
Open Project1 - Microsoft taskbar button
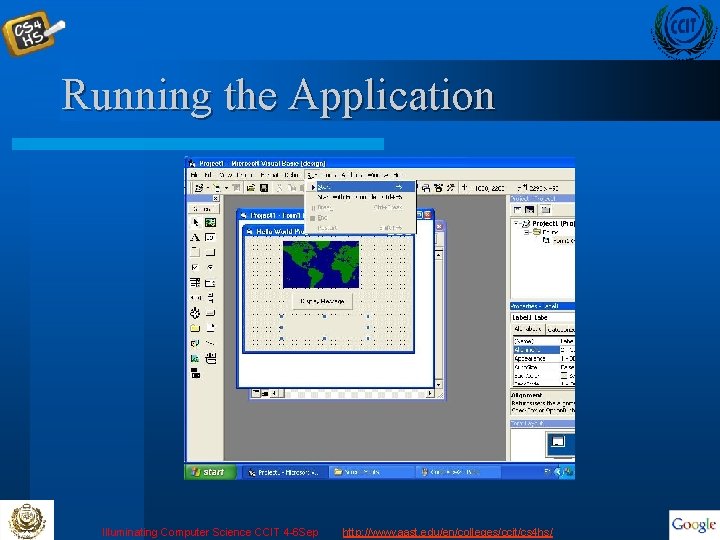(x=286, y=472)
